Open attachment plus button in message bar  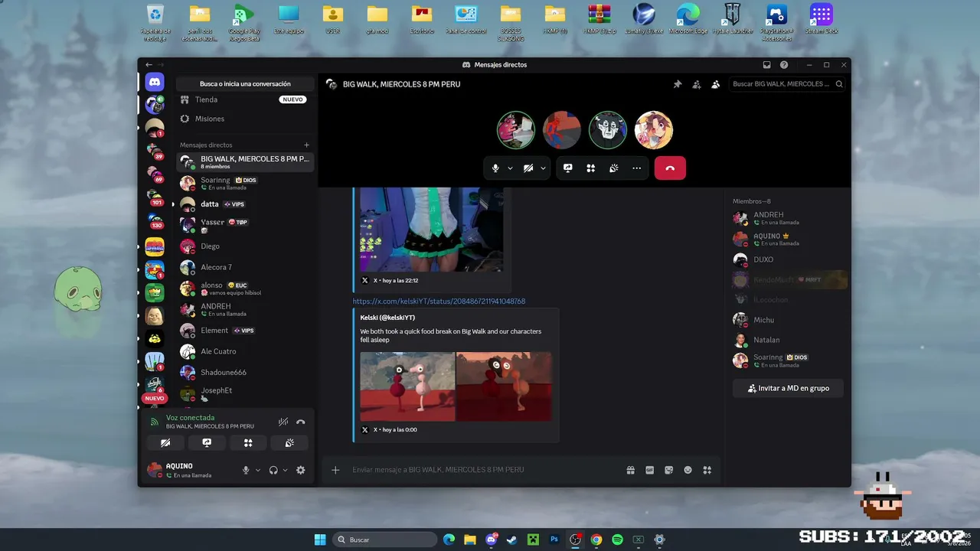(x=335, y=470)
